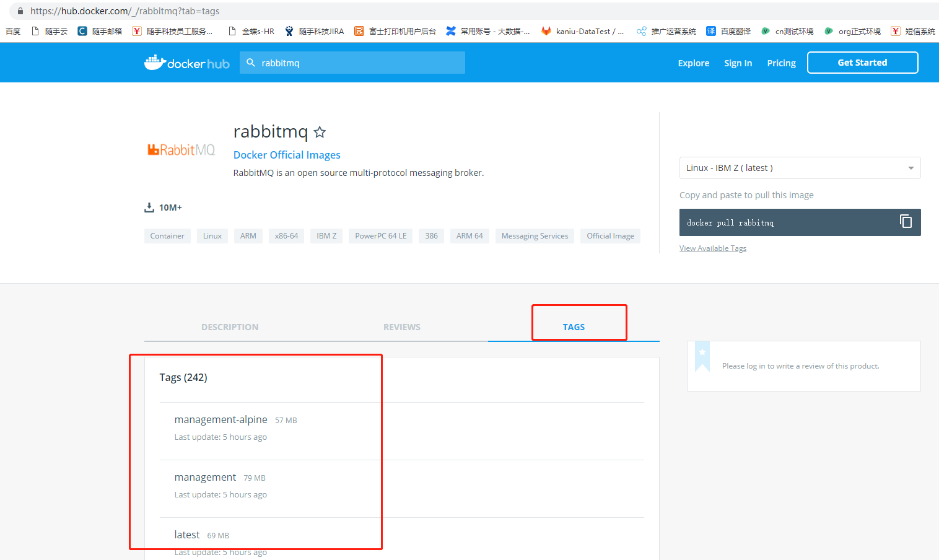Focus the Docker Hub search field
The height and width of the screenshot is (560, 939).
pyautogui.click(x=352, y=63)
